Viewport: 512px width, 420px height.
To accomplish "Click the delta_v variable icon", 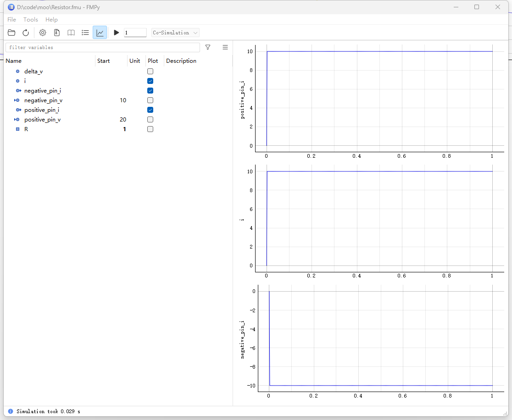I will 17,71.
